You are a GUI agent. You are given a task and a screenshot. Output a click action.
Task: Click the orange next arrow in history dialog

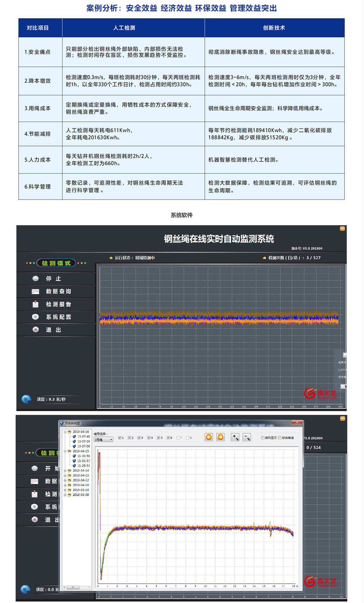click(221, 437)
